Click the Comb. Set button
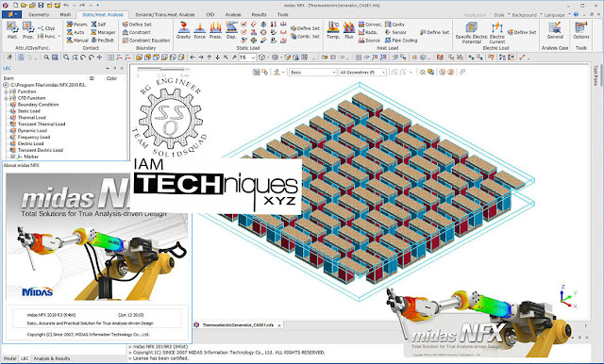Screen dimensions: 604x364 (x=306, y=36)
